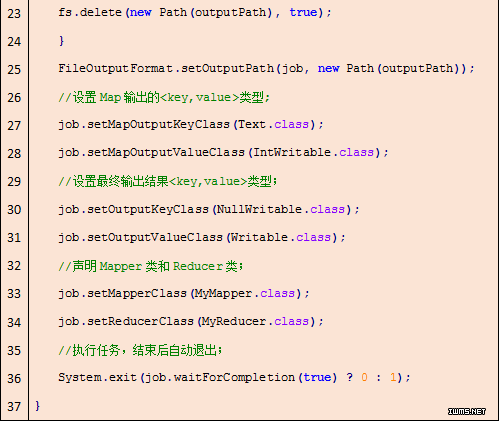Click the orange 0 on line 36
500x423 pixels.
[x=364, y=377]
